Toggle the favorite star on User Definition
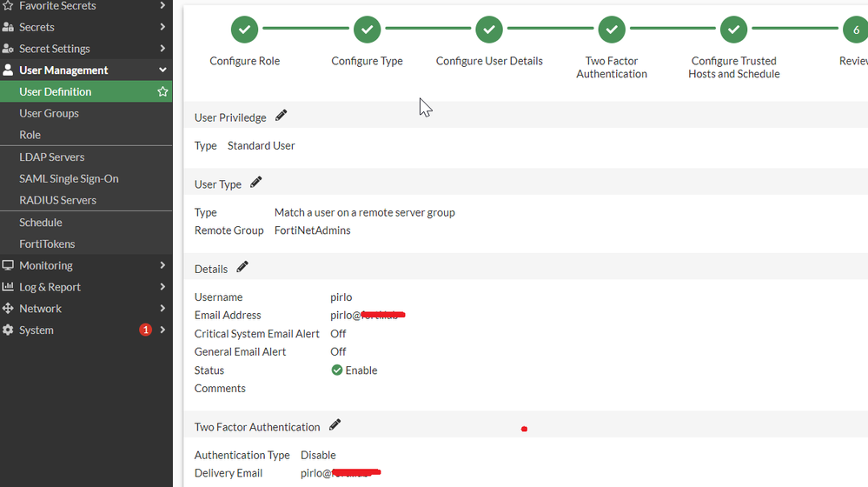This screenshot has width=868, height=487. click(162, 91)
